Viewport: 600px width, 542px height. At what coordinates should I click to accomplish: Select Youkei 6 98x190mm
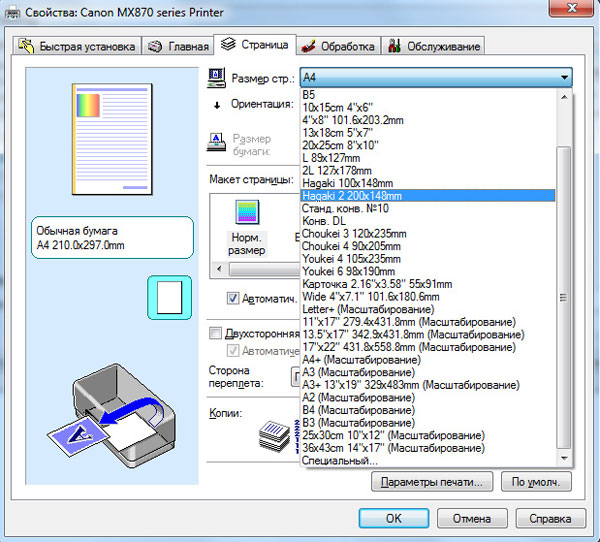coord(428,271)
